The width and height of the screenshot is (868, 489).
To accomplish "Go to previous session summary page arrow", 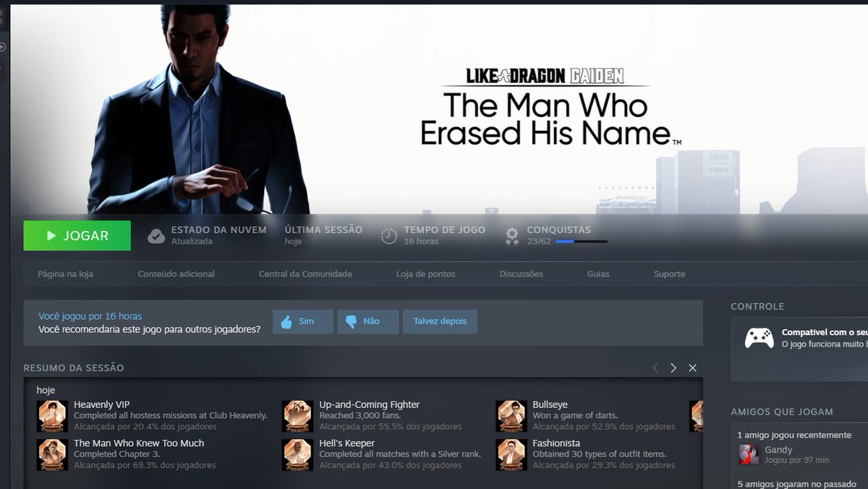I will (655, 368).
